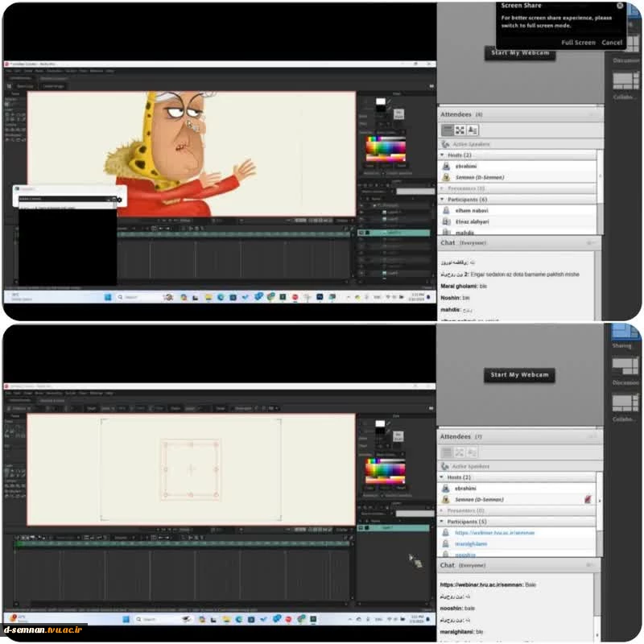Click Active Speakers phone icon in lower screenshot
Screen dimensions: 644x644
444,466
